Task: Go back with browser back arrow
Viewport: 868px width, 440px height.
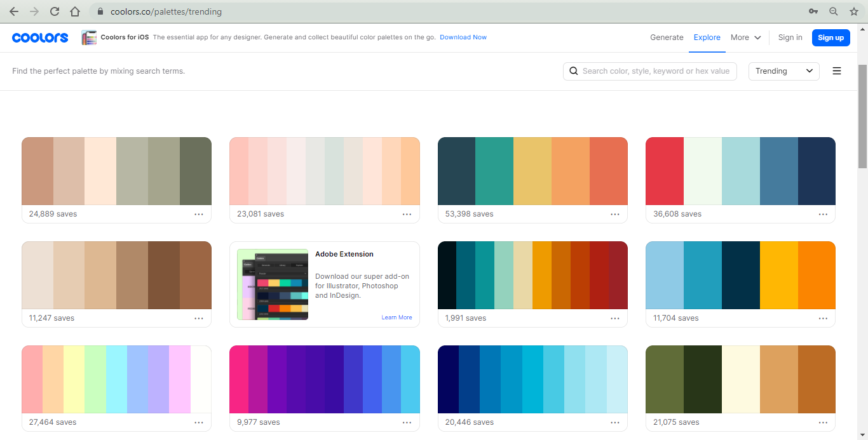Action: coord(13,11)
